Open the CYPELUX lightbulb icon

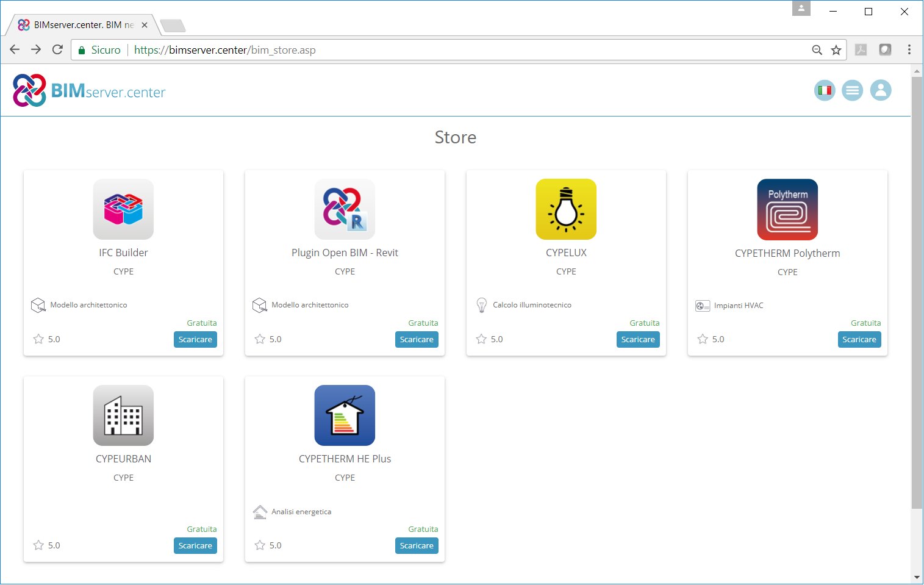coord(566,209)
